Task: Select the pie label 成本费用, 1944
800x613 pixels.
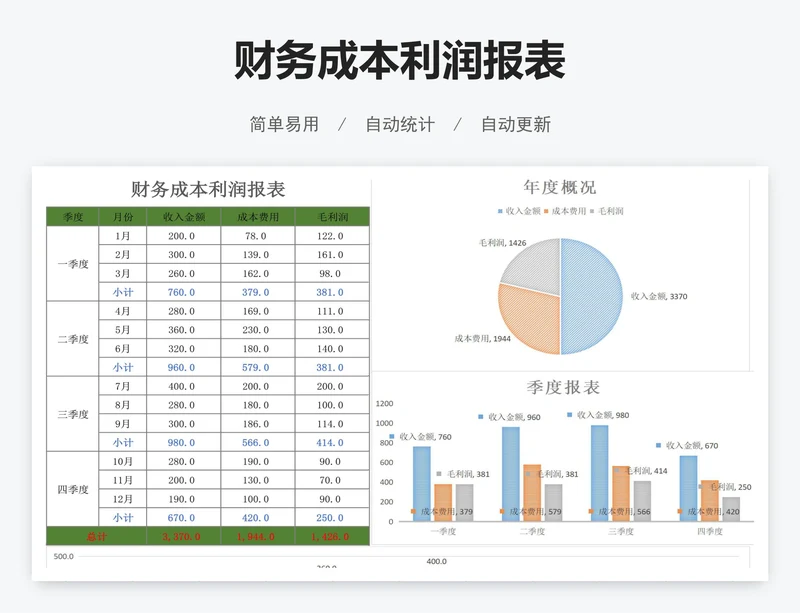Action: 483,338
